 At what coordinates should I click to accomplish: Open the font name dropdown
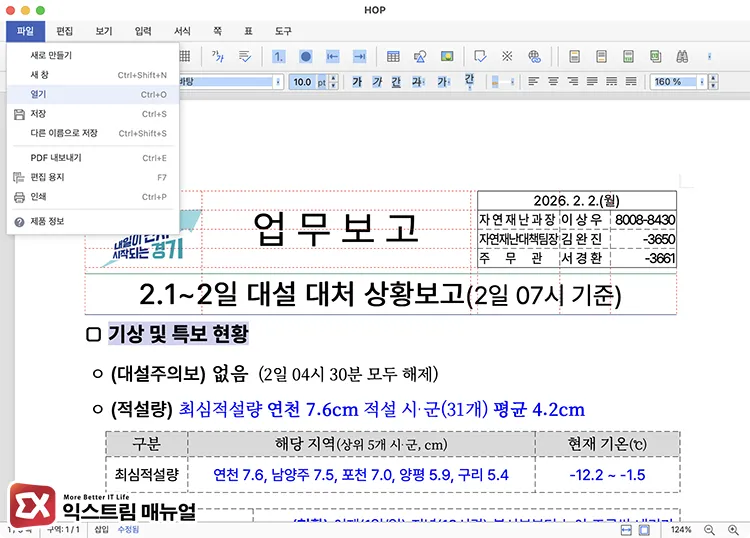coord(278,82)
